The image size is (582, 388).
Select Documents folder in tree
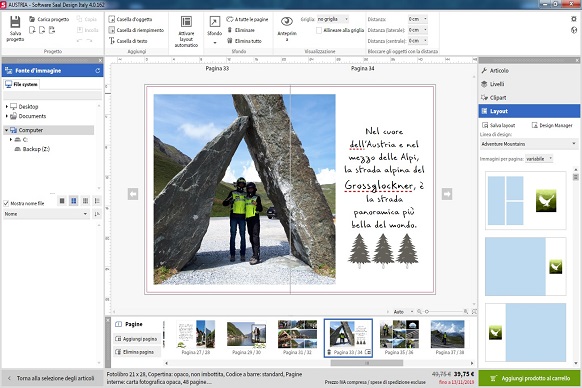28,116
